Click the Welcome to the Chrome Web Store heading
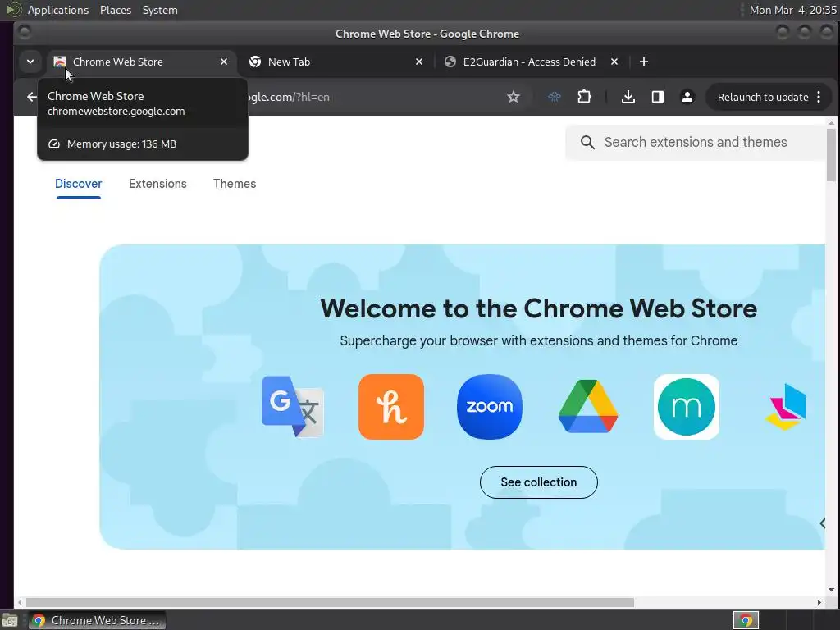 point(538,308)
